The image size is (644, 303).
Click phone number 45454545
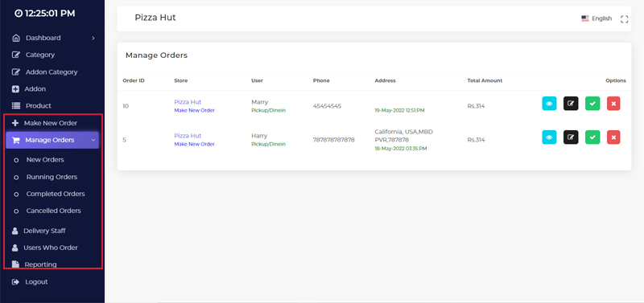pos(327,106)
